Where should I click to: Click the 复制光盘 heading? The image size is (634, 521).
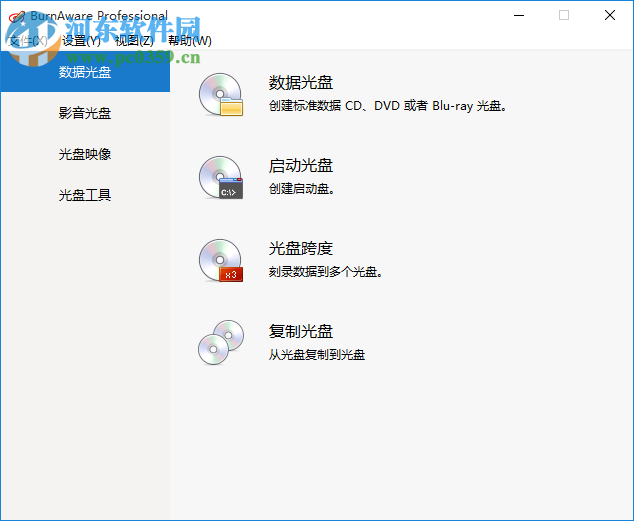(301, 331)
